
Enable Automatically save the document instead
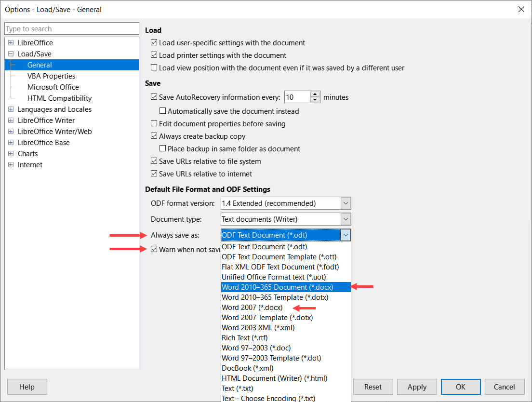[163, 111]
